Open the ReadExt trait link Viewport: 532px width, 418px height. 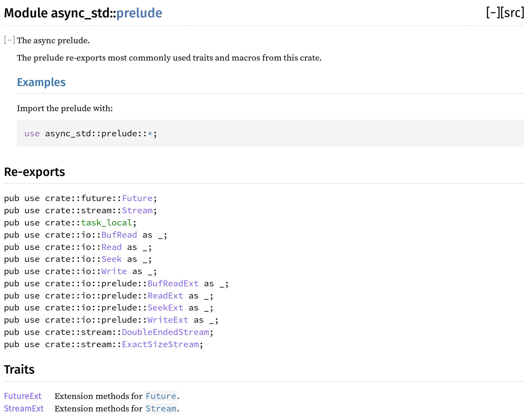[x=165, y=296]
